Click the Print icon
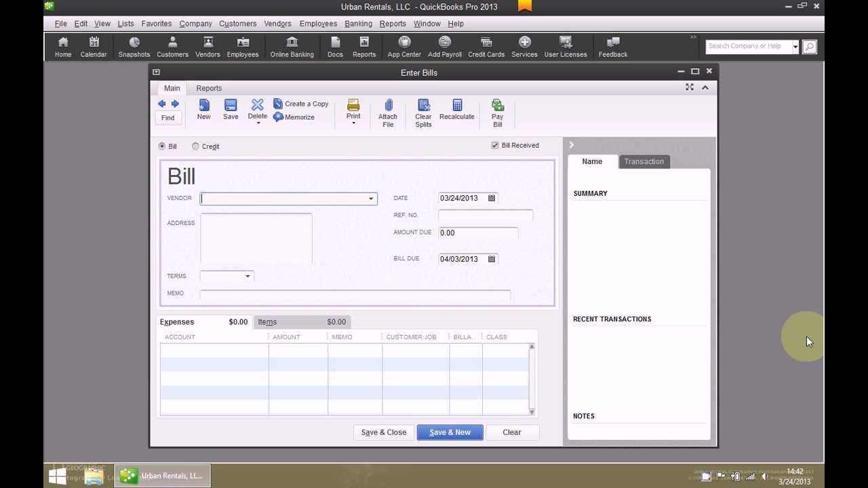The height and width of the screenshot is (488, 868). pyautogui.click(x=353, y=108)
